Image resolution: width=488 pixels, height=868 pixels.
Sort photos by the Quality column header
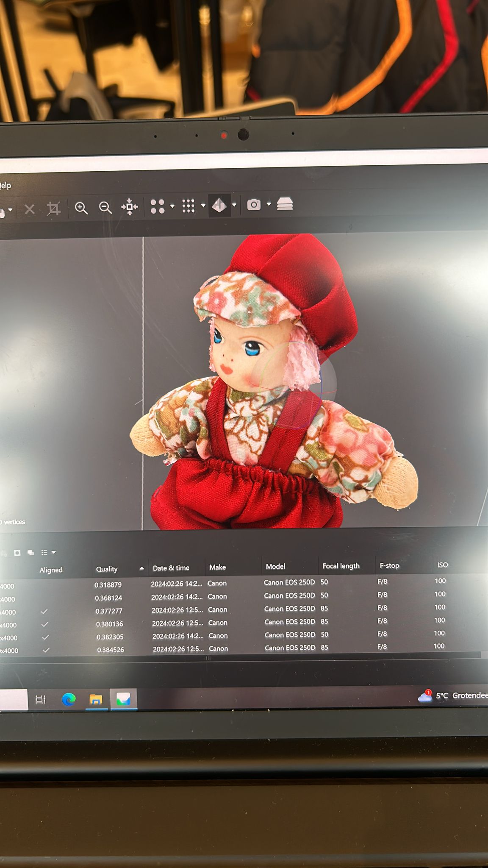[107, 569]
